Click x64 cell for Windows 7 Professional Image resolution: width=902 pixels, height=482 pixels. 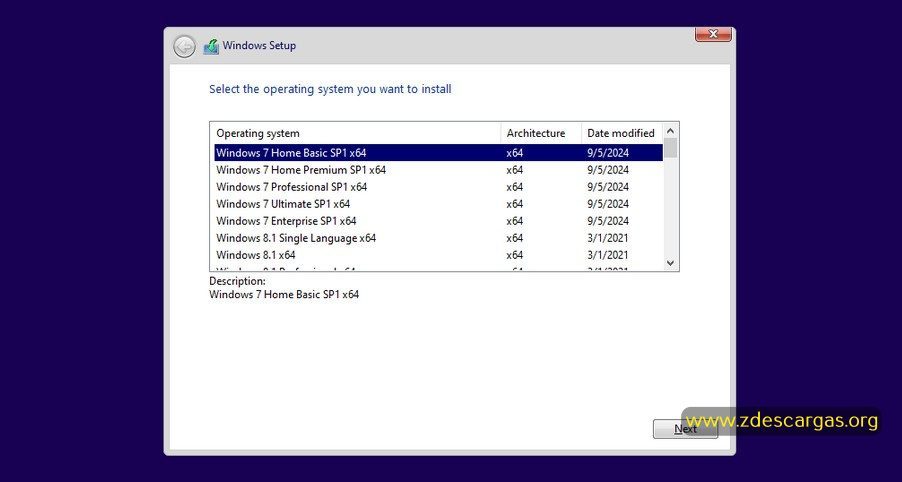(515, 187)
